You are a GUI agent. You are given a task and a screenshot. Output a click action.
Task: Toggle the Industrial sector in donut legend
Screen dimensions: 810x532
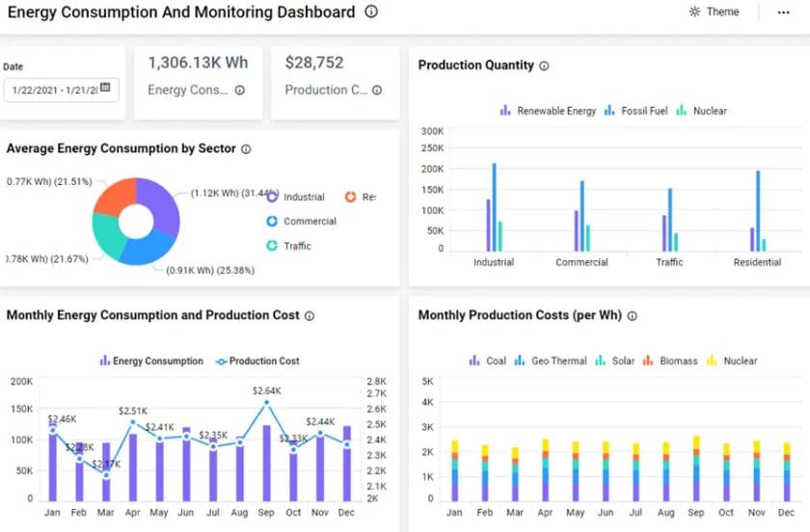[x=296, y=197]
